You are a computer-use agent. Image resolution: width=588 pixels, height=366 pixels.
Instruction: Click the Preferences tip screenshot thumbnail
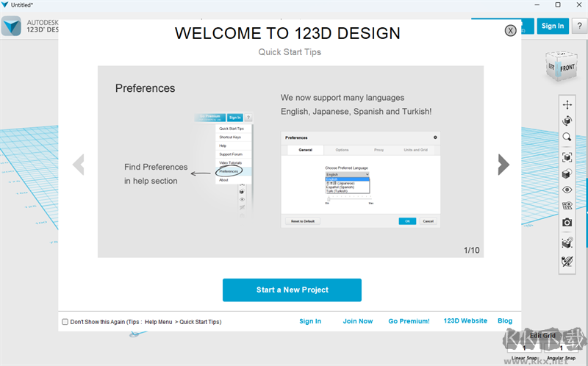[360, 179]
